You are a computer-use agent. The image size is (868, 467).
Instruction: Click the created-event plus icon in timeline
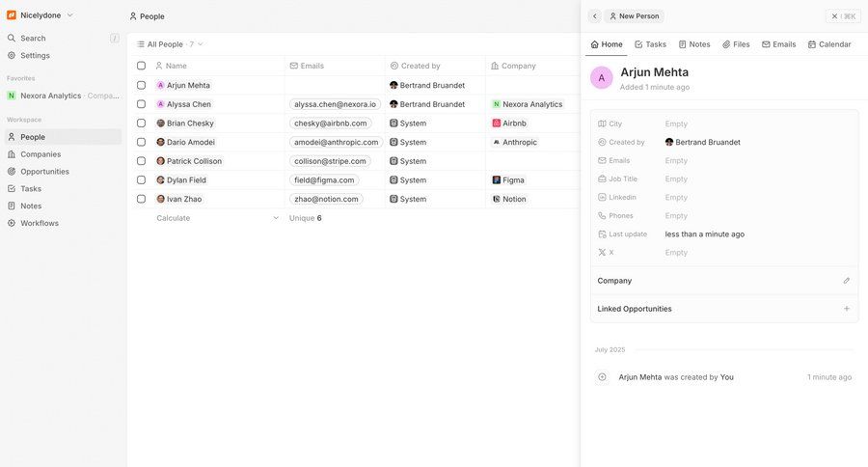tap(602, 377)
